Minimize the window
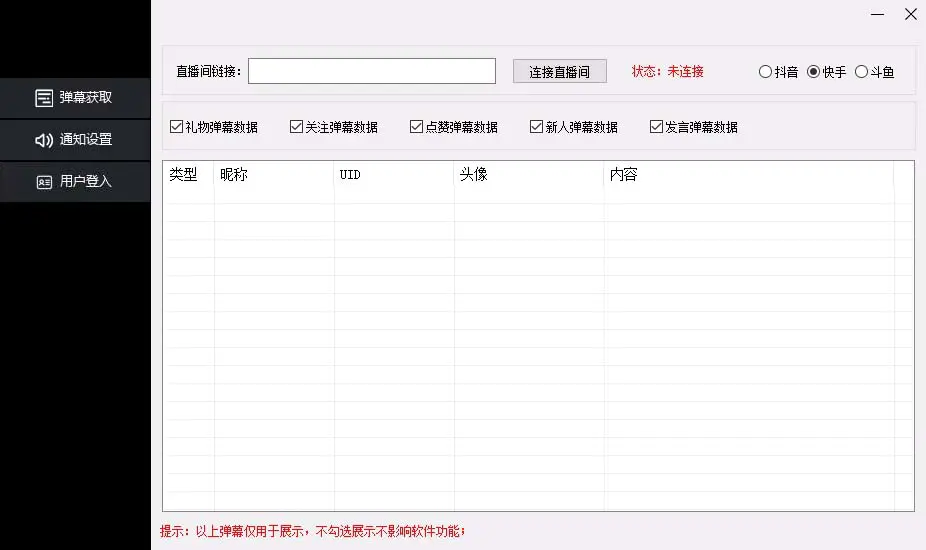 click(x=877, y=15)
